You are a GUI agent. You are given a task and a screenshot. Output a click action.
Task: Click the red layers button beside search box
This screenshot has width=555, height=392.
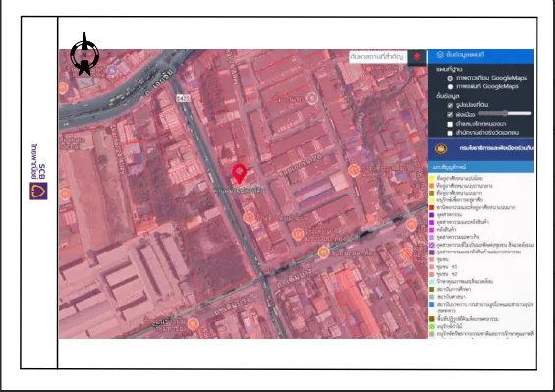click(x=416, y=57)
